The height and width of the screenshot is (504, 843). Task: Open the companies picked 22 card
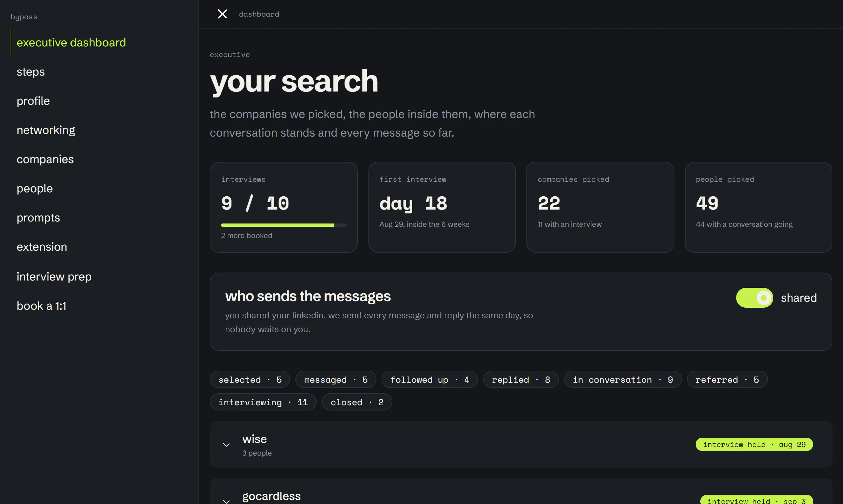point(600,207)
